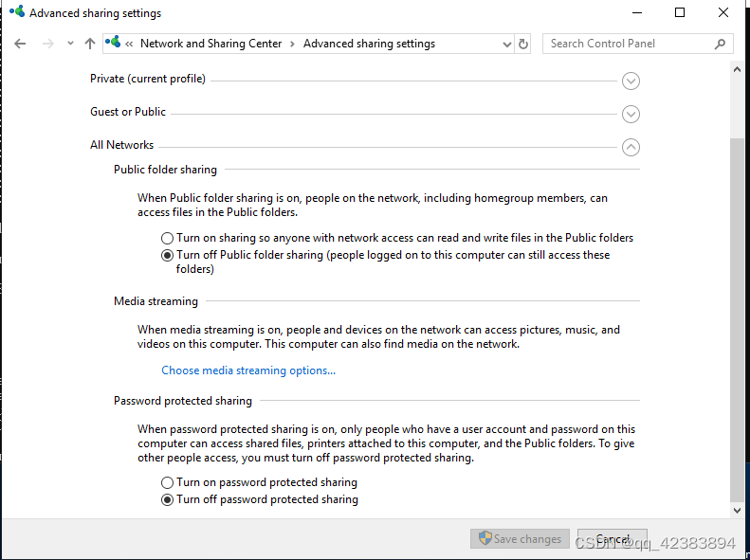Open Network and Sharing Center breadcrumb

coord(210,44)
